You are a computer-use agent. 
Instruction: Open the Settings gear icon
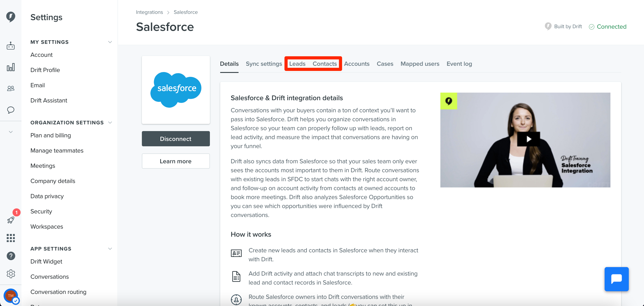[11, 274]
